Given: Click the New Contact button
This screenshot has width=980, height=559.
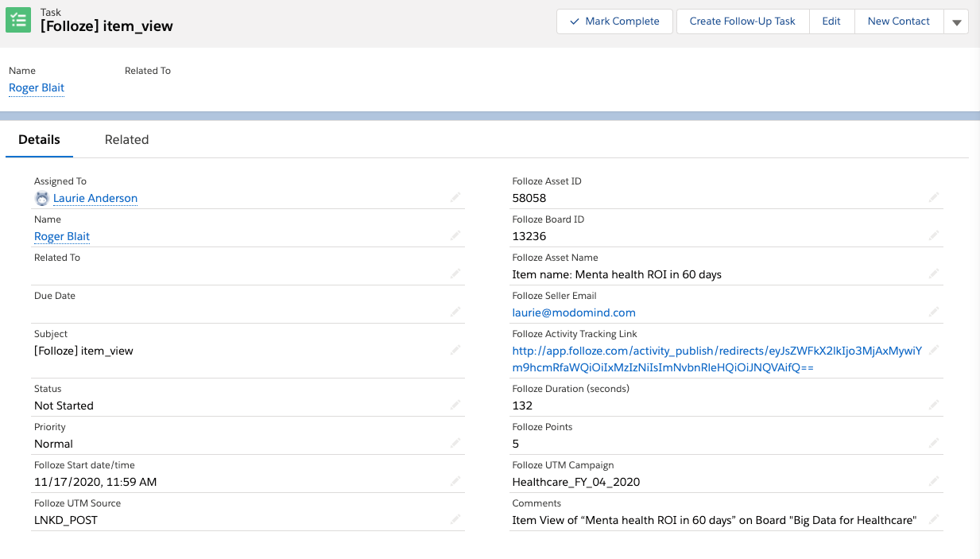Looking at the screenshot, I should pos(898,21).
